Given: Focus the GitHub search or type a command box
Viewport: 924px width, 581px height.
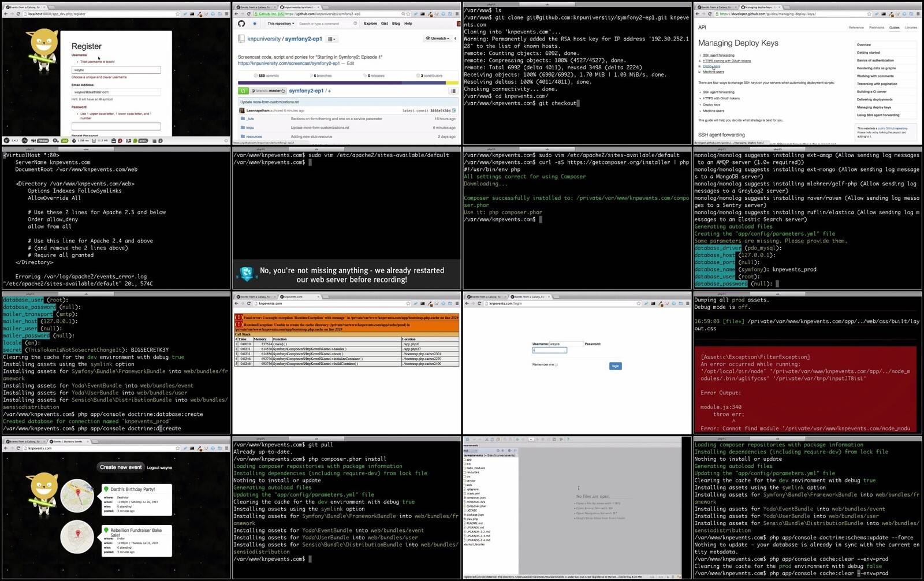Looking at the screenshot, I should tap(327, 24).
